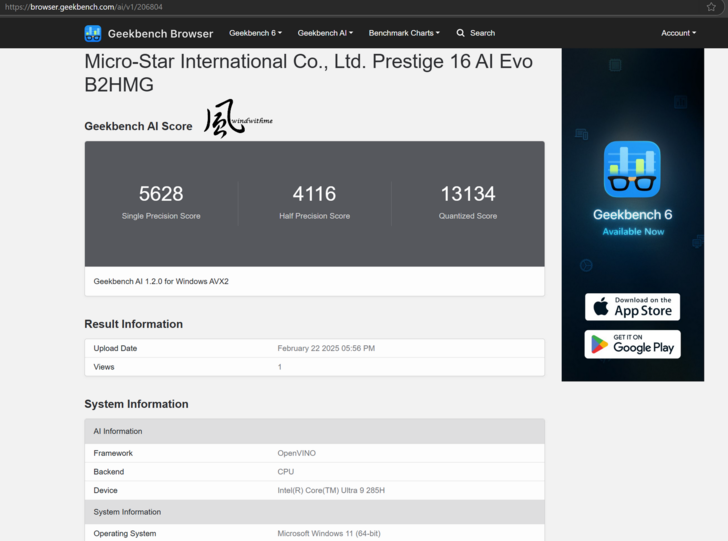Screen dimensions: 728x541
Task: Click the upload date February 22 2025 value
Action: coord(326,348)
